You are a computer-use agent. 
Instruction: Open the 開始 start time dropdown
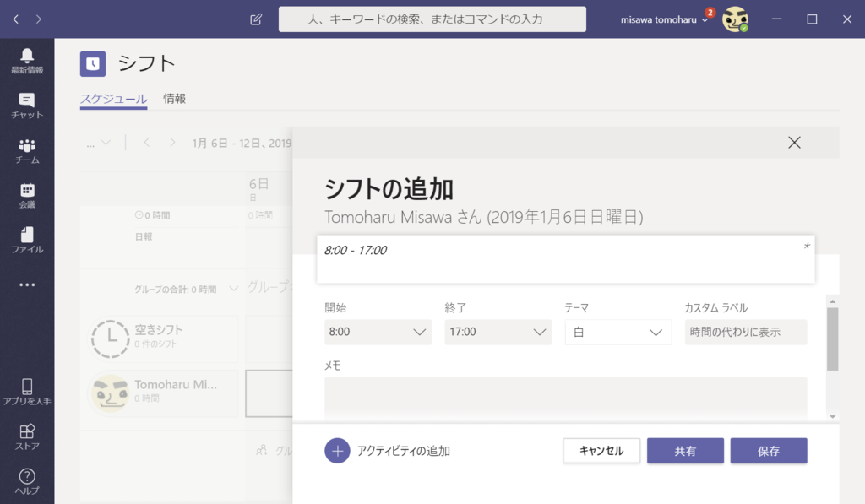[378, 332]
